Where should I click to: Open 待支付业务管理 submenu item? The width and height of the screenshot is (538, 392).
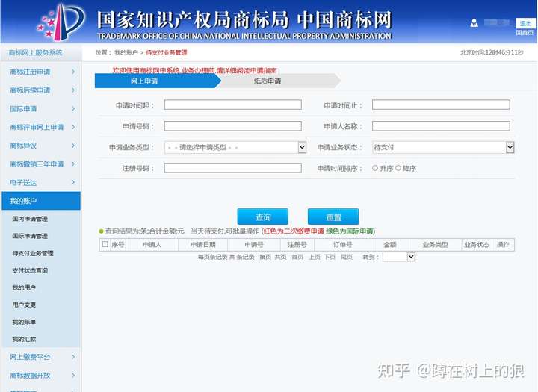point(33,253)
